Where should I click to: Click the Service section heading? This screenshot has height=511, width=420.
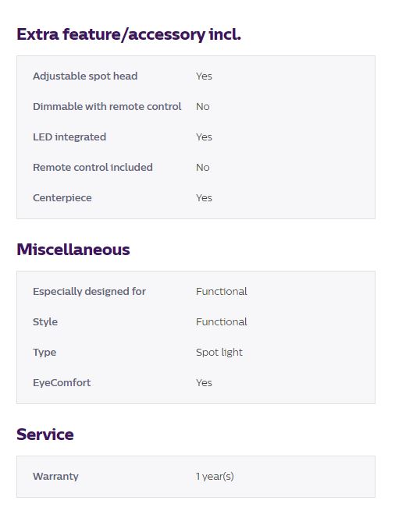(45, 435)
